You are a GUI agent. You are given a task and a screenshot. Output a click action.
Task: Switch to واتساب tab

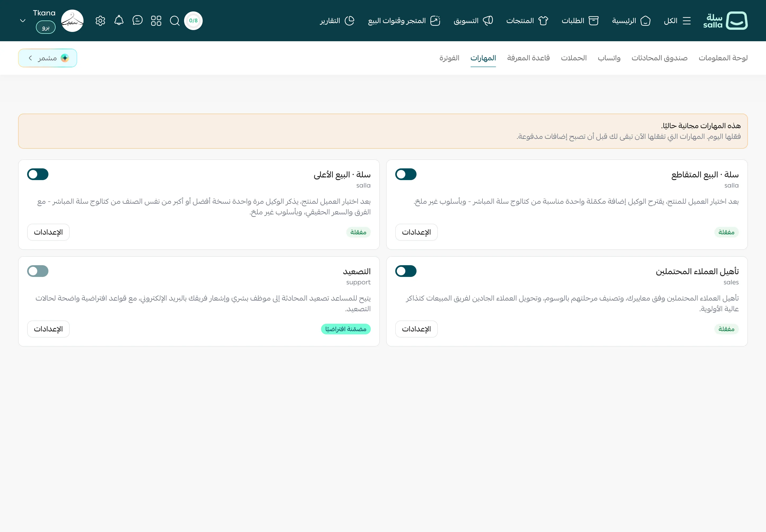609,58
